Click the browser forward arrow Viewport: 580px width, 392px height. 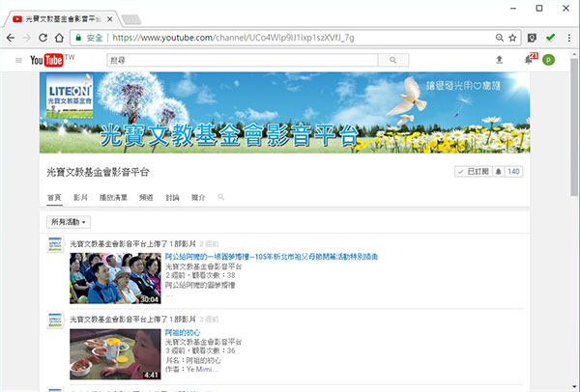point(27,38)
